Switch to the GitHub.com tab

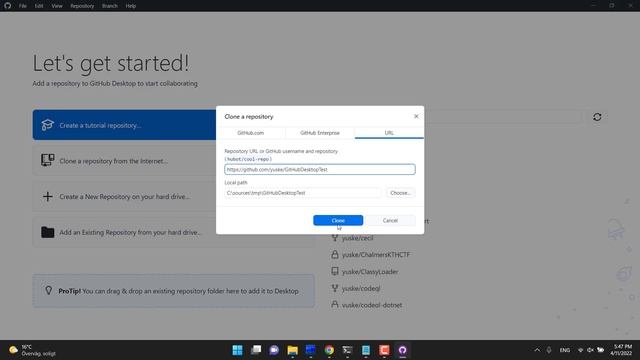[251, 133]
